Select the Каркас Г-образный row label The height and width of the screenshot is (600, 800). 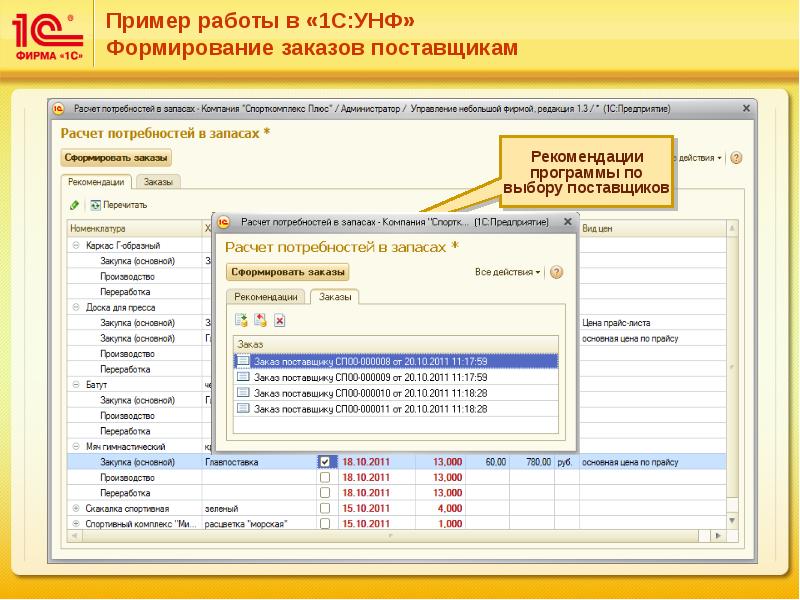point(123,245)
